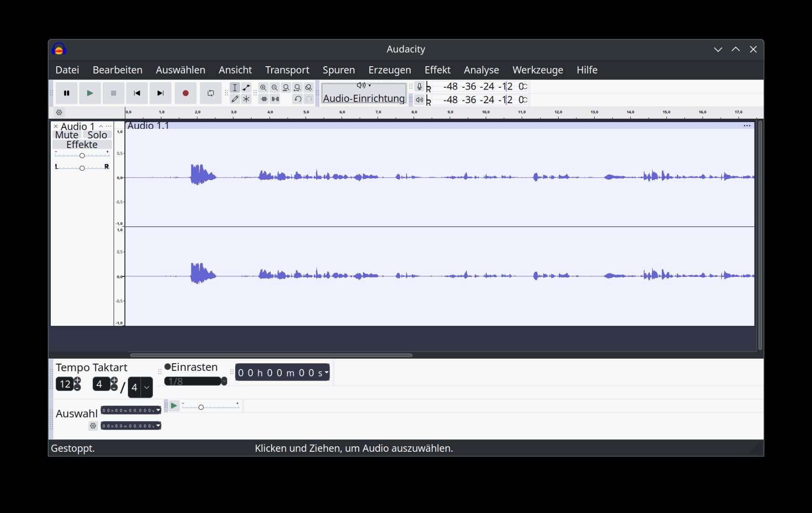Select the Selection (I-beam) tool
The image size is (812, 513).
tap(235, 88)
